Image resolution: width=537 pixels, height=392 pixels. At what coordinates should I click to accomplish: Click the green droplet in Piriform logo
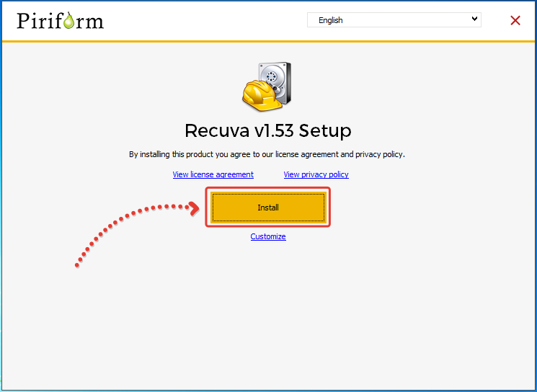click(68, 22)
